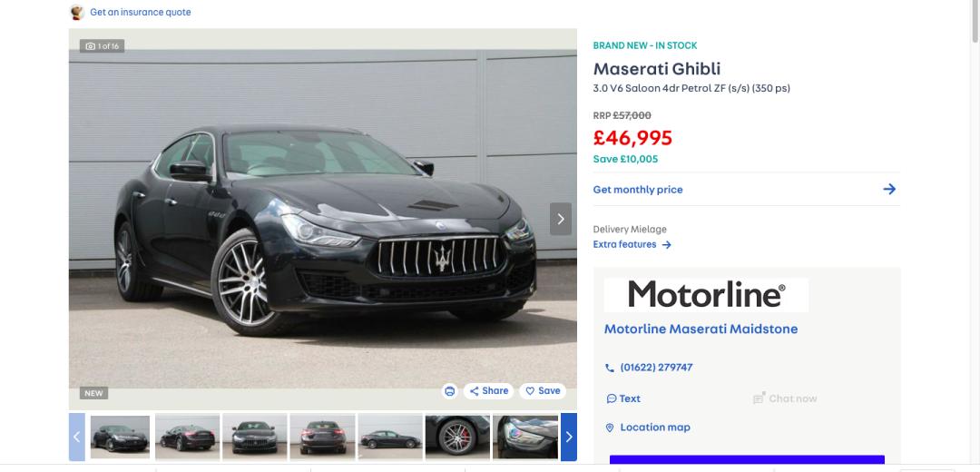Click the page vertical scrollbar thumb

[x=975, y=22]
